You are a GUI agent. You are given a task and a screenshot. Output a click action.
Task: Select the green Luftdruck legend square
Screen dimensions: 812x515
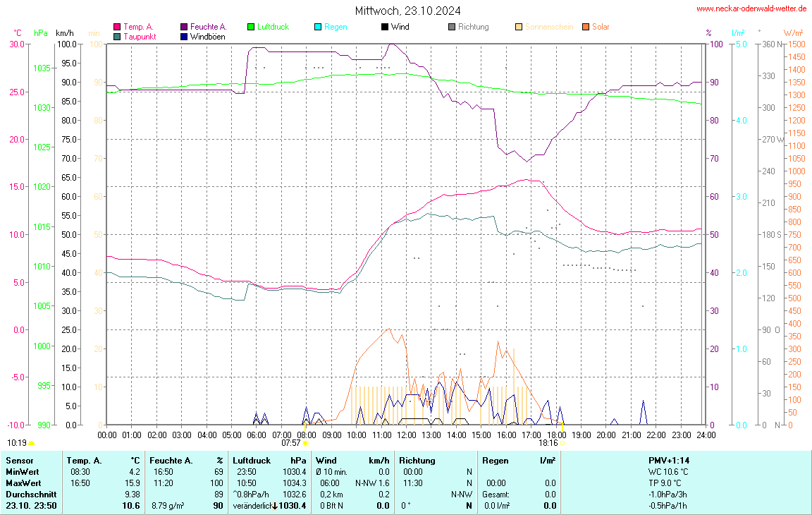251,27
